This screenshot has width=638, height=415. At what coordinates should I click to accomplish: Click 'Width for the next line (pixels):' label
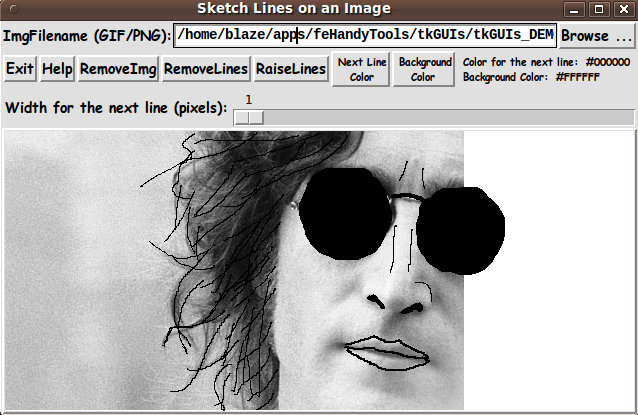(116, 108)
